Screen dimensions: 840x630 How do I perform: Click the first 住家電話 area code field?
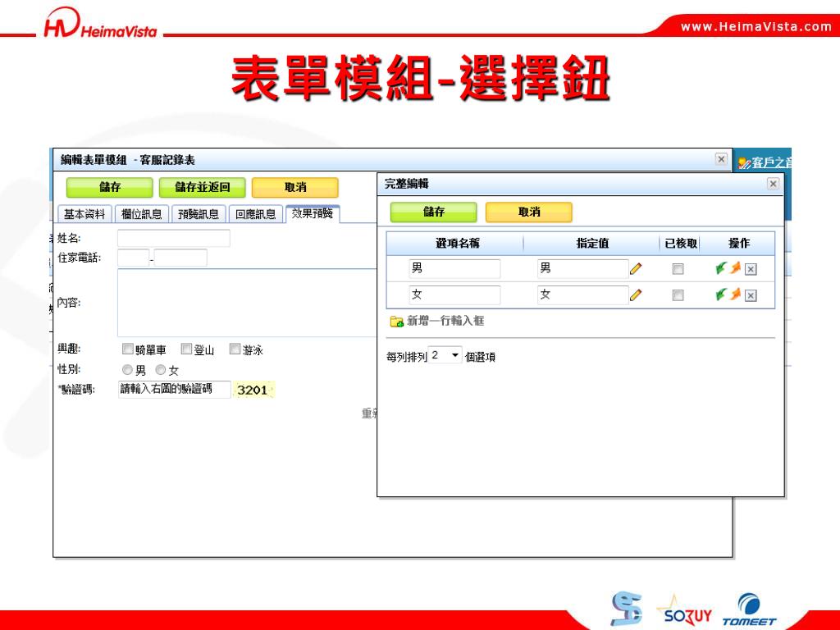133,258
